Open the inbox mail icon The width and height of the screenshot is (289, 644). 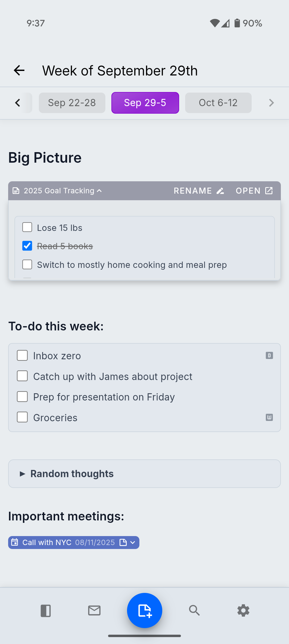(94, 611)
